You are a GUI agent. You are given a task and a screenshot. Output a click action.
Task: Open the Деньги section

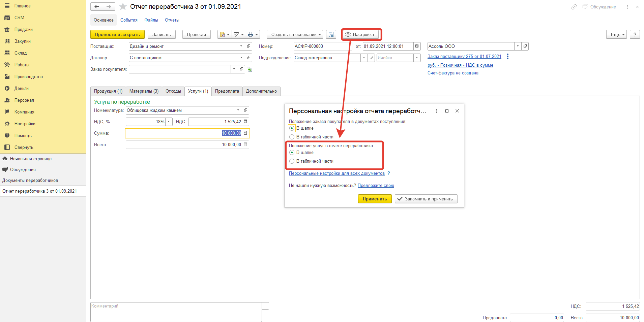coord(21,88)
